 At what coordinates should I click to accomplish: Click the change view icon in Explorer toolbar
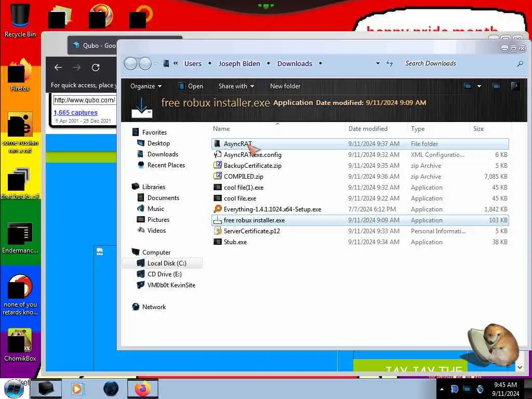click(x=468, y=86)
